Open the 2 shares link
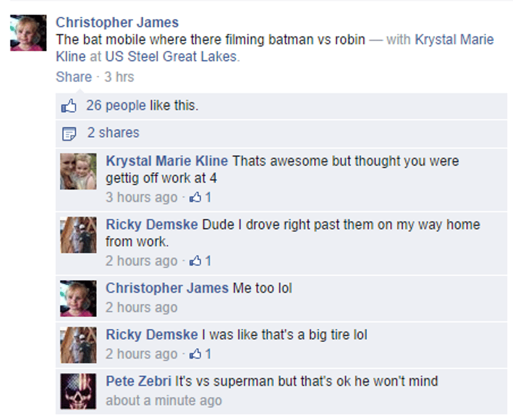This screenshot has height=420, width=513. coord(113,133)
